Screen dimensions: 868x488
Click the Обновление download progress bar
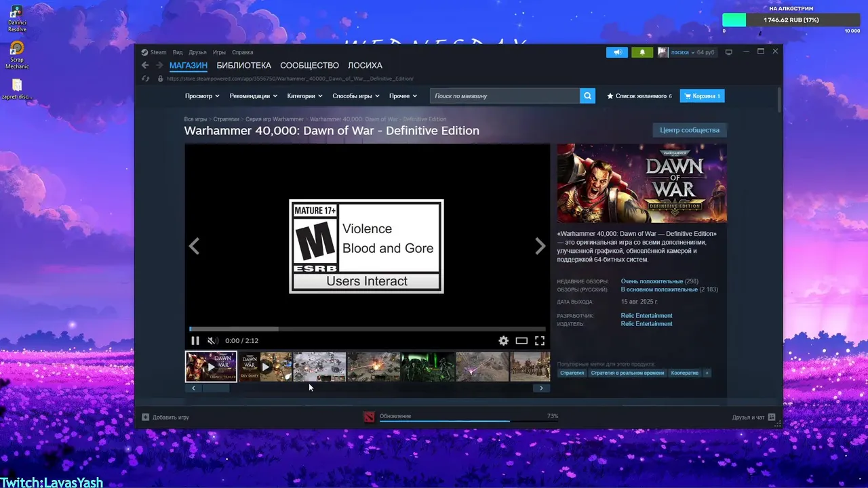pos(469,421)
